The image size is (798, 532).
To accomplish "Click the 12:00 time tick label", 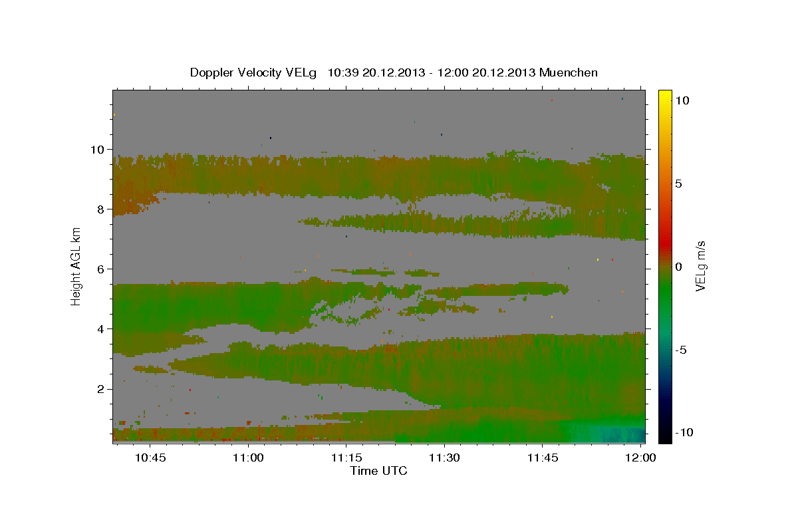I will tap(640, 458).
